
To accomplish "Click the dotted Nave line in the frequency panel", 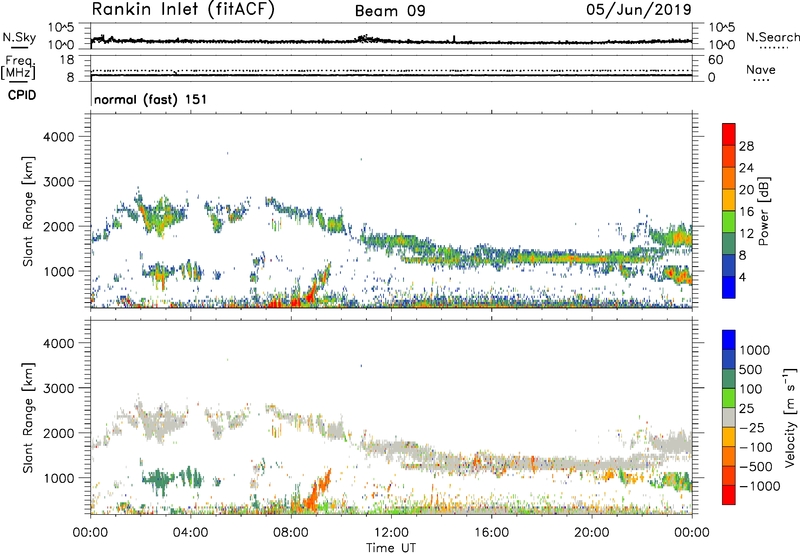I will pos(391,70).
